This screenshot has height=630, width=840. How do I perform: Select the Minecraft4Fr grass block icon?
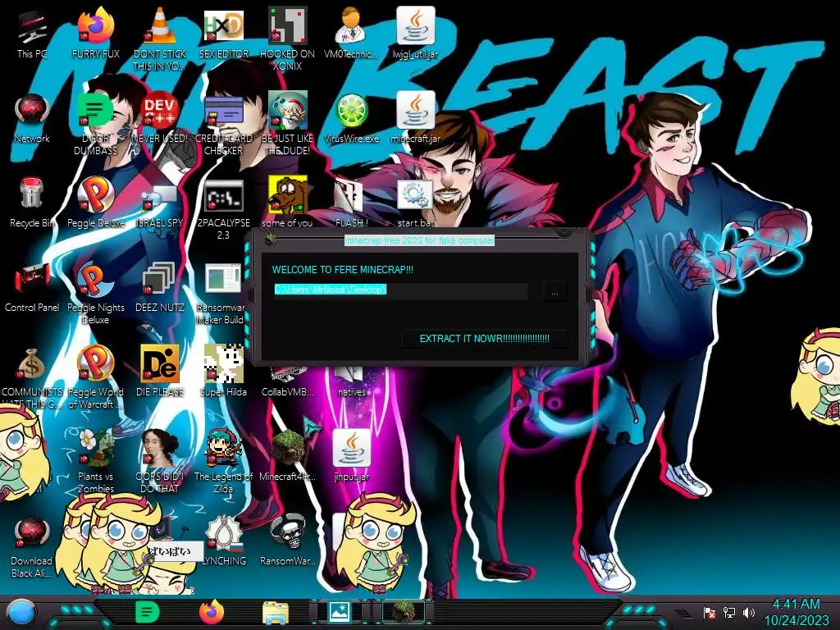(288, 455)
